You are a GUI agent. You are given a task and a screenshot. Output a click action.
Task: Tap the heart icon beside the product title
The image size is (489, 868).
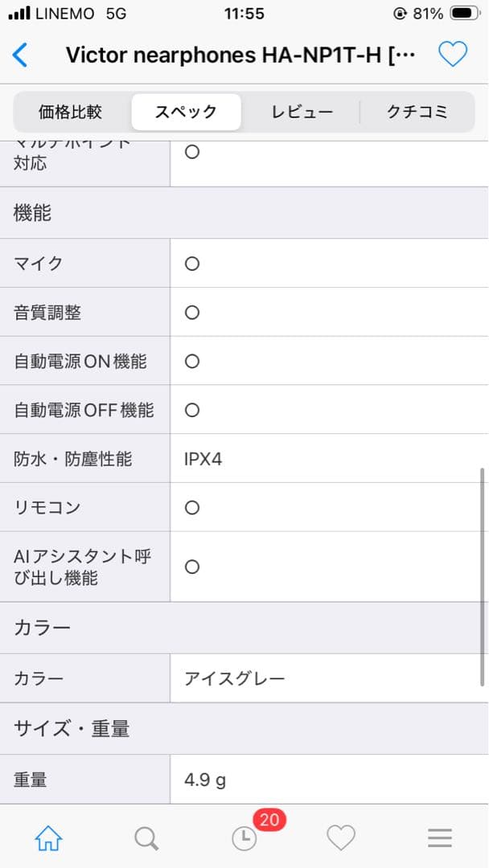453,53
